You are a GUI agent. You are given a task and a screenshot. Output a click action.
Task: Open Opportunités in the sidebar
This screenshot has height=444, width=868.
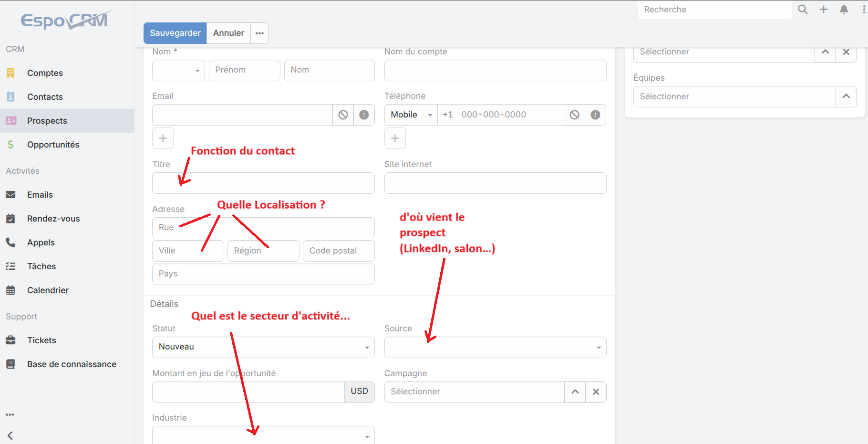(53, 145)
